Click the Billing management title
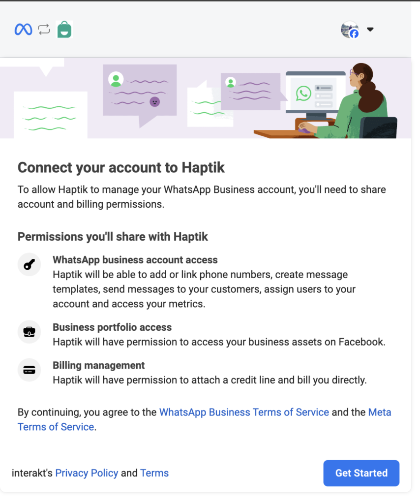This screenshot has height=504, width=420. 98,366
